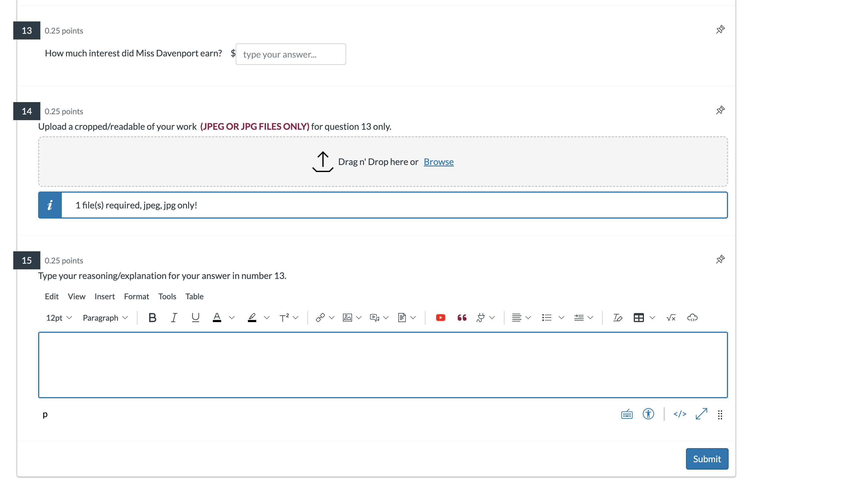Click the YouTube embed icon

point(440,318)
